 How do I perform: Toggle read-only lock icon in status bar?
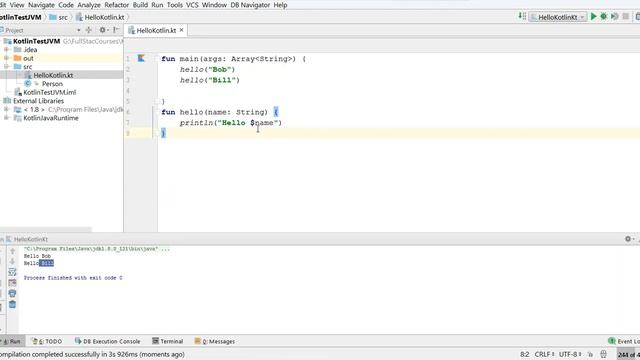(x=590, y=354)
